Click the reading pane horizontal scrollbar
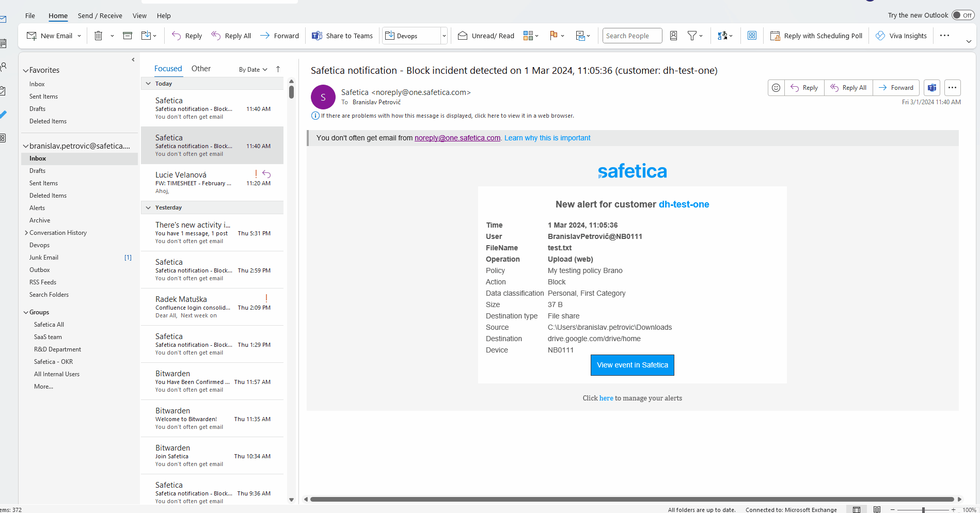The height and width of the screenshot is (513, 980). 633,499
